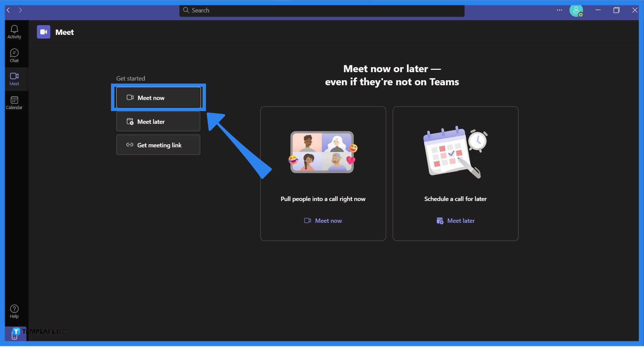This screenshot has height=347, width=644.
Task: Select the Meet icon in the sidebar
Action: 14,79
